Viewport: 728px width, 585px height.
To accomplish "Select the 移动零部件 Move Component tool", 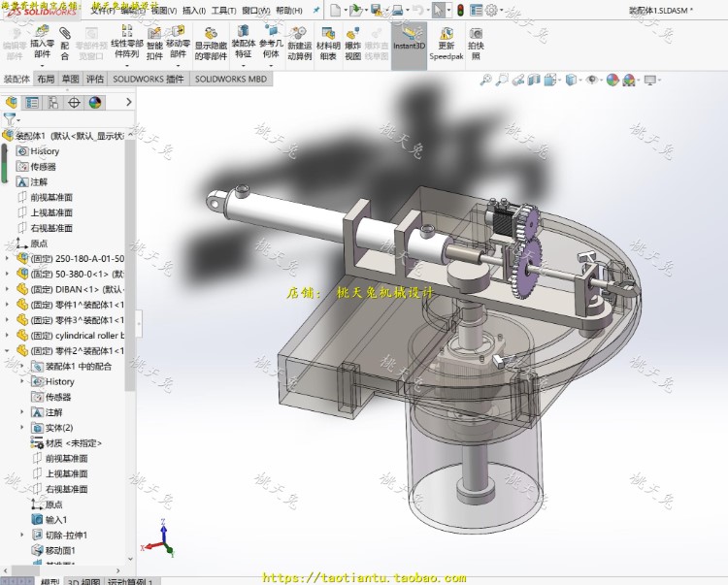I will (178, 42).
